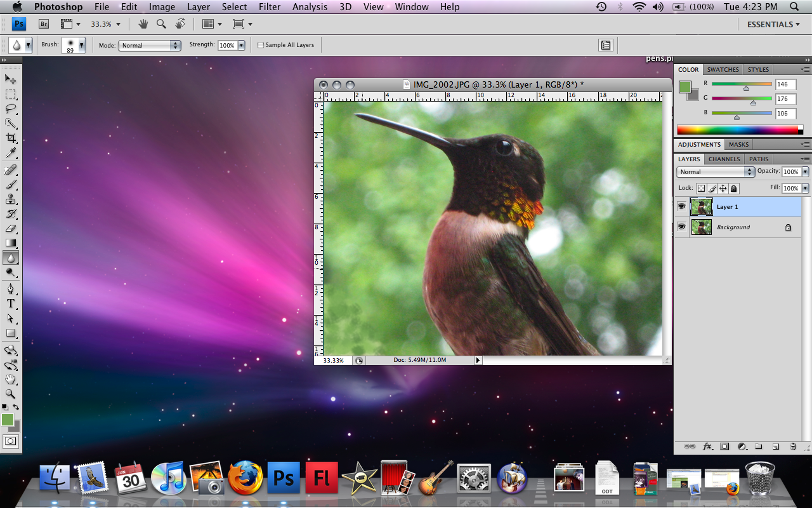This screenshot has height=508, width=812.
Task: Select the Clone Stamp tool
Action: pos(11,199)
